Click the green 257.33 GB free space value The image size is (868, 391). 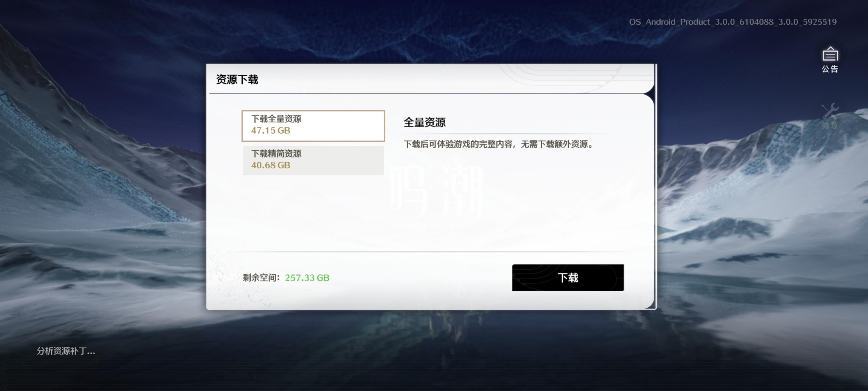[307, 278]
